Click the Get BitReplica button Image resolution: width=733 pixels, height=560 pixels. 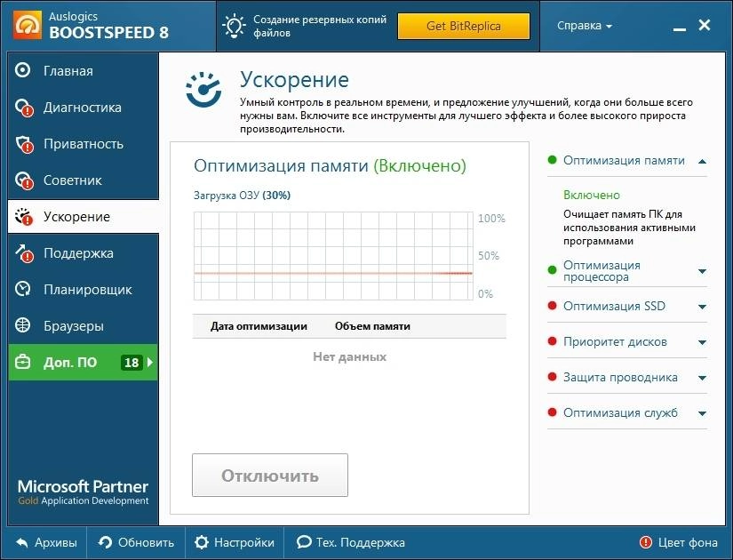tap(463, 26)
